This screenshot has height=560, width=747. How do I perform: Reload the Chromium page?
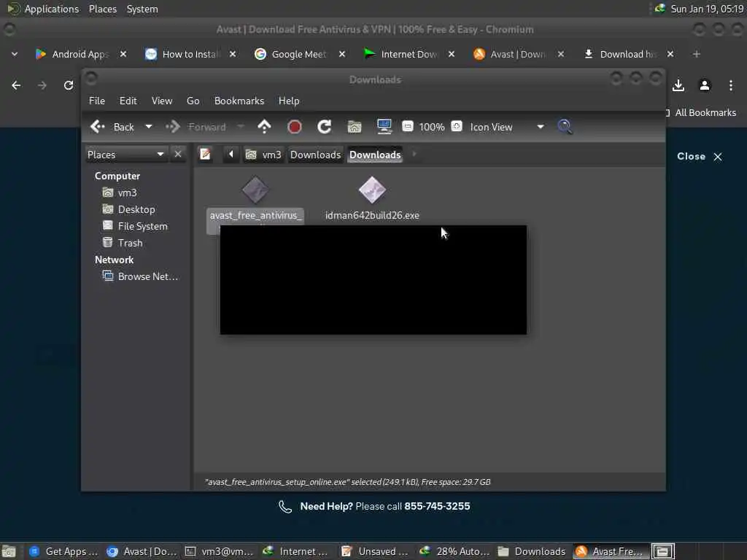[x=69, y=85]
